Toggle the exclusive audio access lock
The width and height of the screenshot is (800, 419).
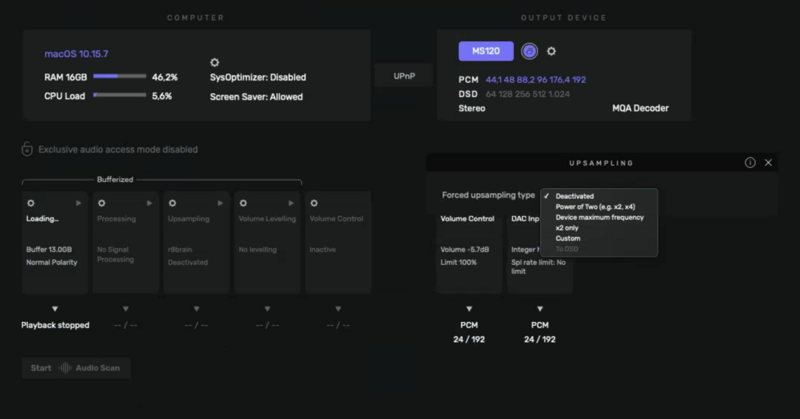[x=27, y=150]
